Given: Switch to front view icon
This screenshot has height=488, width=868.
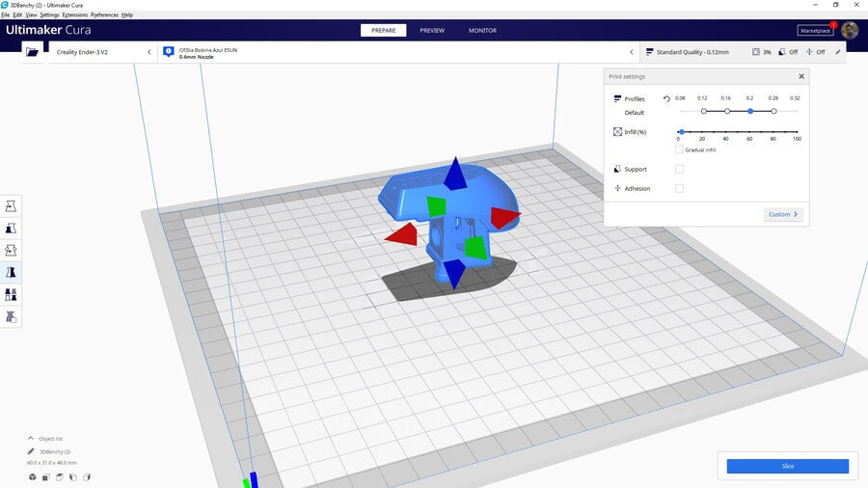Looking at the screenshot, I should coord(46,477).
